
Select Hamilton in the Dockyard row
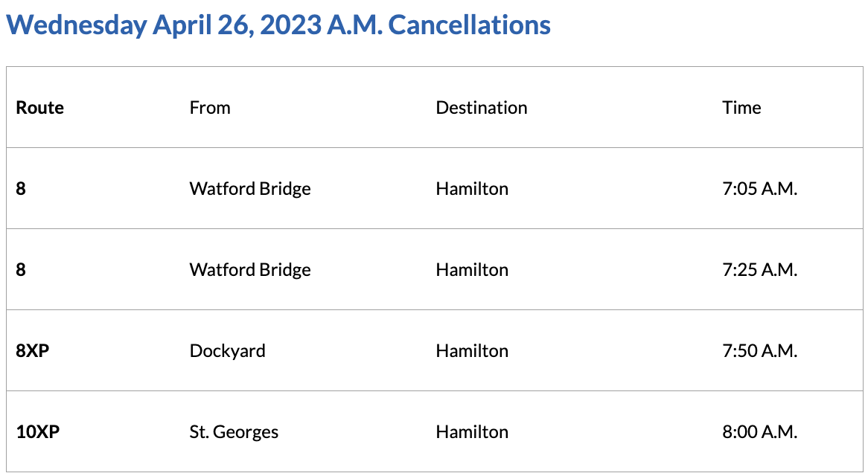coord(472,351)
